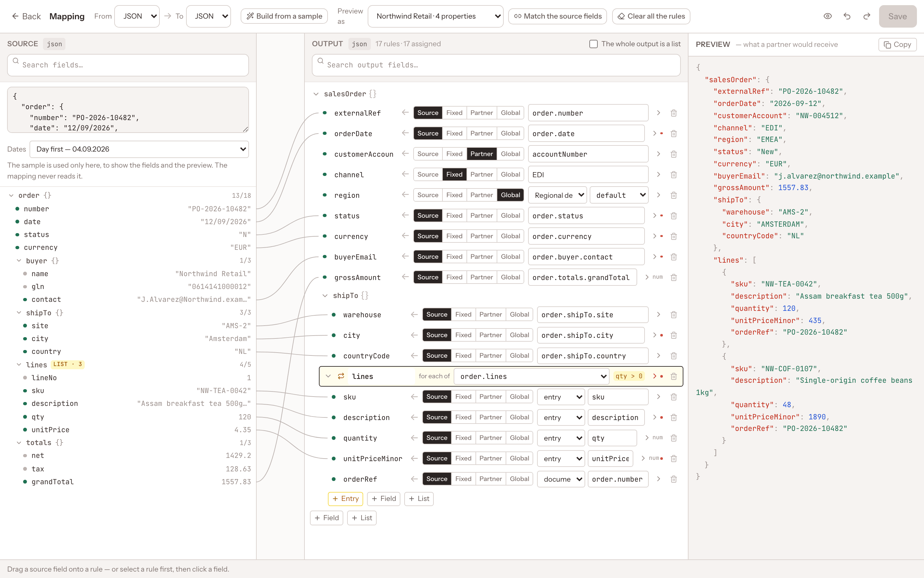Delete the lines list rule using its trash icon
The width and height of the screenshot is (924, 578).
(x=673, y=377)
